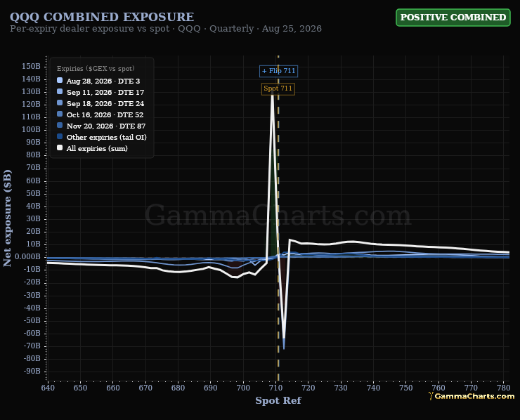Toggle the All expiries (sum) label

pyautogui.click(x=97, y=148)
